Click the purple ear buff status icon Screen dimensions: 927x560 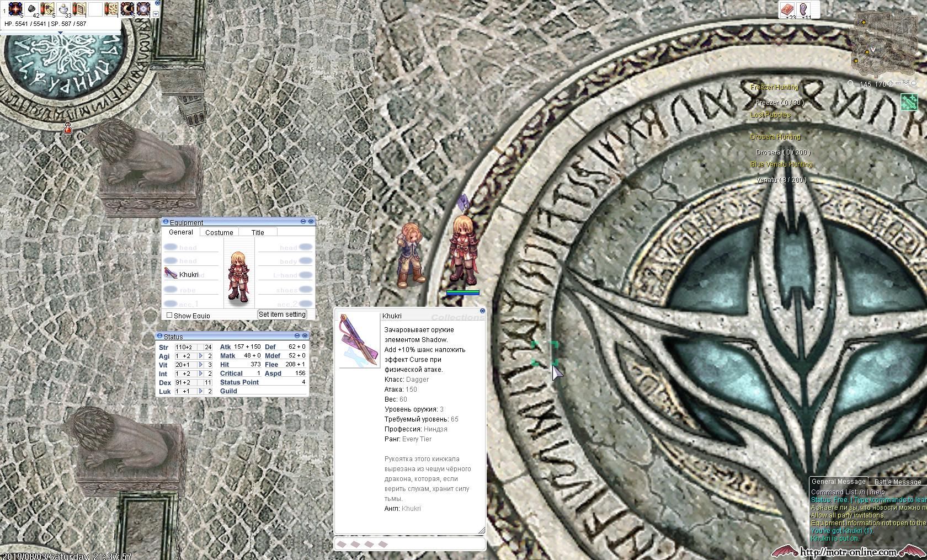click(x=803, y=9)
